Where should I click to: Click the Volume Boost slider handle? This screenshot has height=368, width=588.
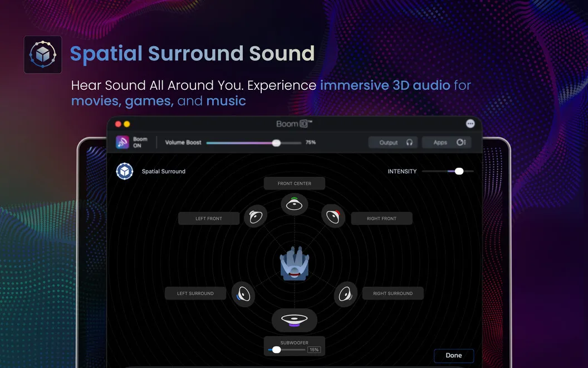276,143
